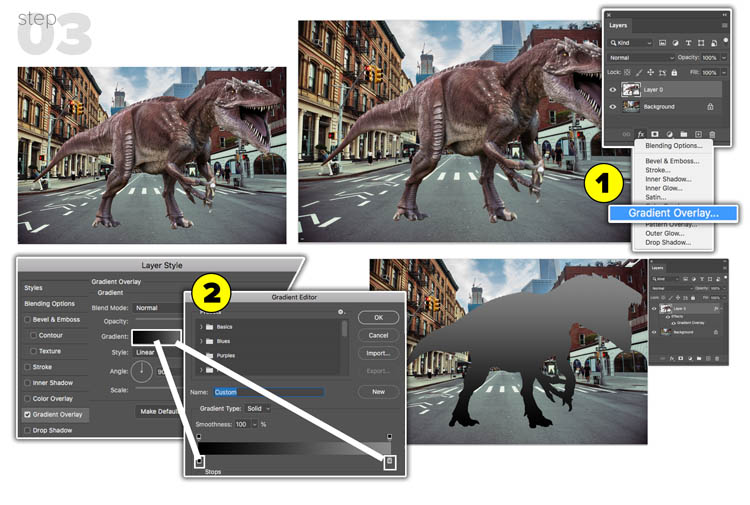Click the Make Default button
The width and height of the screenshot is (750, 505).
tap(160, 411)
